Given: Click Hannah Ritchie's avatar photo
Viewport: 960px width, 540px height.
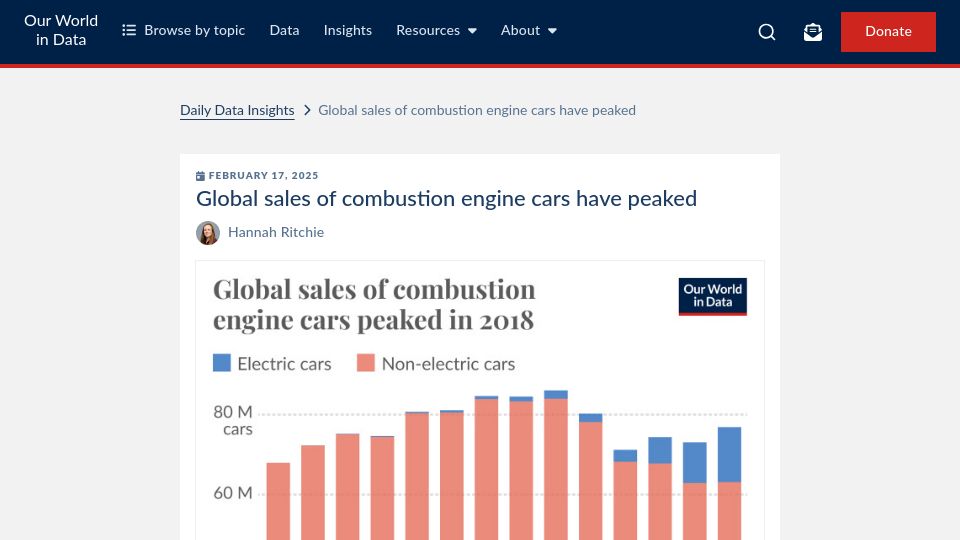Looking at the screenshot, I should tap(208, 233).
